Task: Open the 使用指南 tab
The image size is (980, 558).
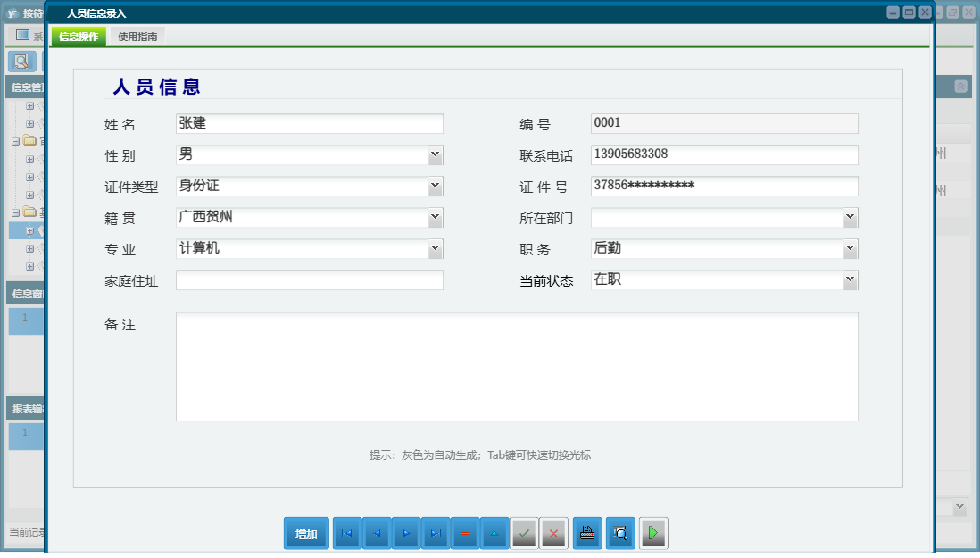Action: (137, 37)
